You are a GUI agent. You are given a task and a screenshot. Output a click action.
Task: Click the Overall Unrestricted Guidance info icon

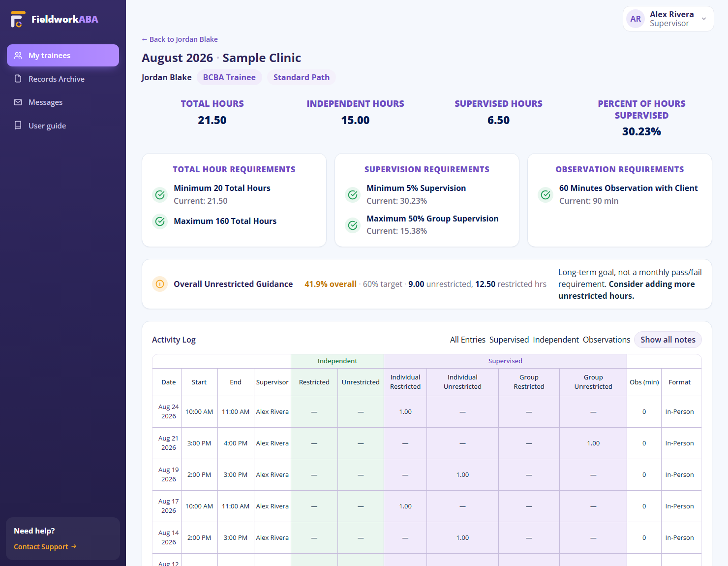[x=160, y=284]
